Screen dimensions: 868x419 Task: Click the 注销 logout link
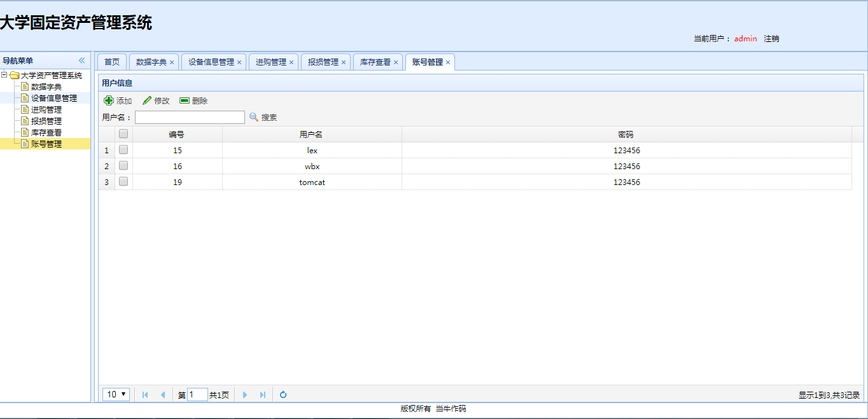pyautogui.click(x=771, y=39)
